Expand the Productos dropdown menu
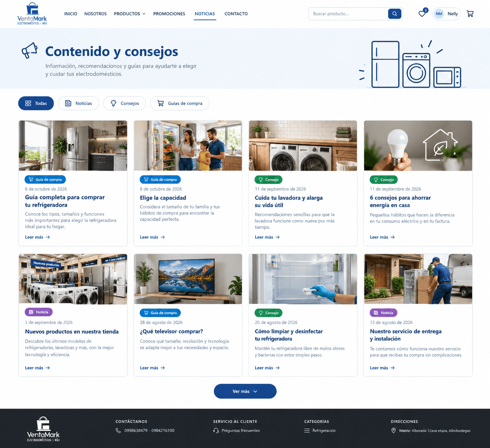The height and width of the screenshot is (448, 490). click(130, 14)
